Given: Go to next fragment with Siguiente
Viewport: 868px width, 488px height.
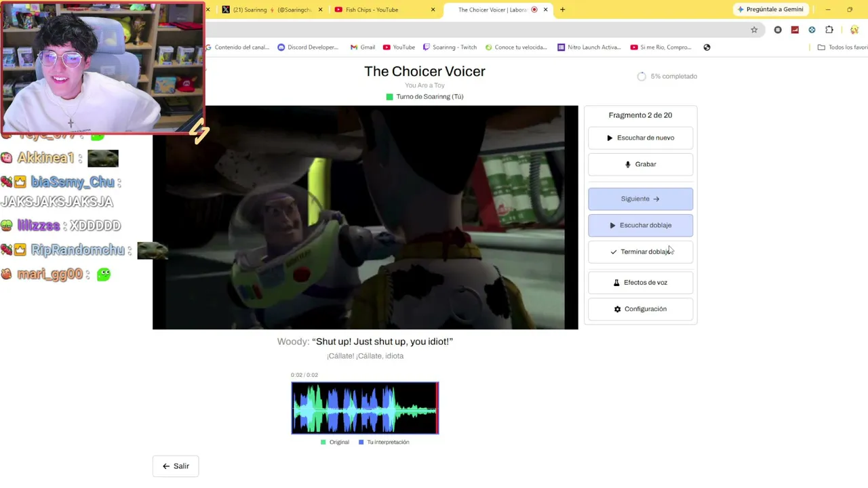Looking at the screenshot, I should click(640, 199).
